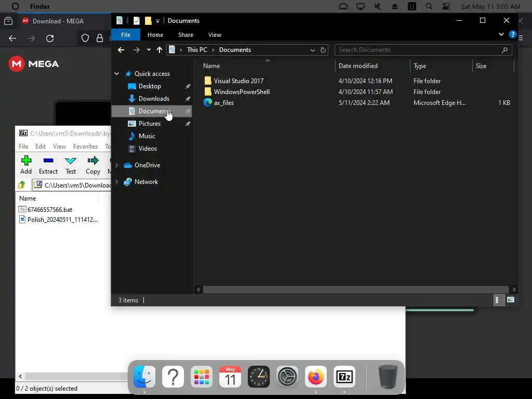Click the Add button in 7-Zip toolbar
Viewport: 532px width, 399px height.
(x=26, y=165)
